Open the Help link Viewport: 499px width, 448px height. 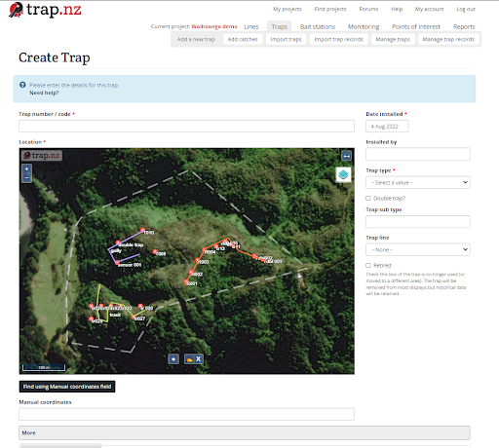tap(397, 9)
